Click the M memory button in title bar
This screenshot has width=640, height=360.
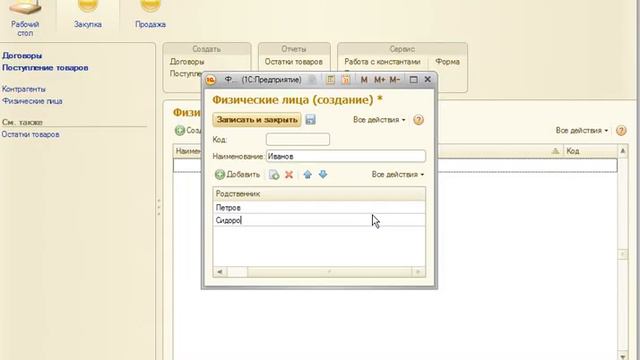coord(364,80)
